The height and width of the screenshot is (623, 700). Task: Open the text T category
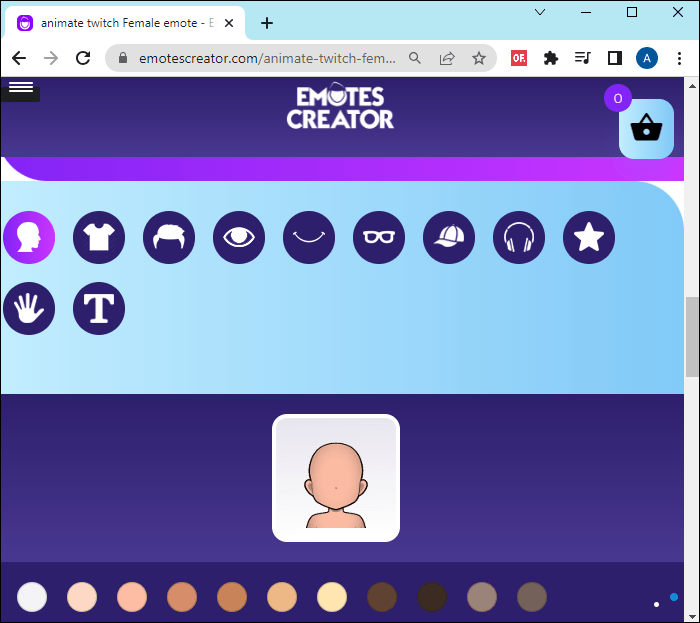[99, 308]
